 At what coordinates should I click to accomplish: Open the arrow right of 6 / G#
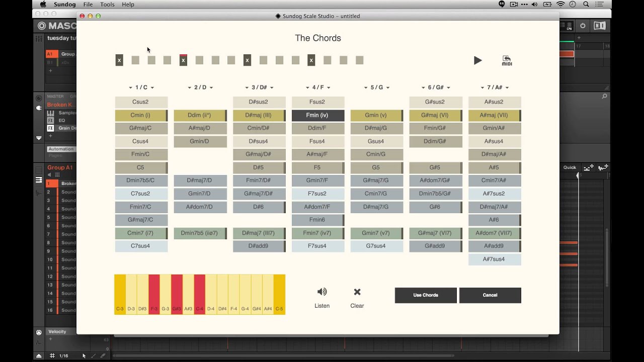448,87
